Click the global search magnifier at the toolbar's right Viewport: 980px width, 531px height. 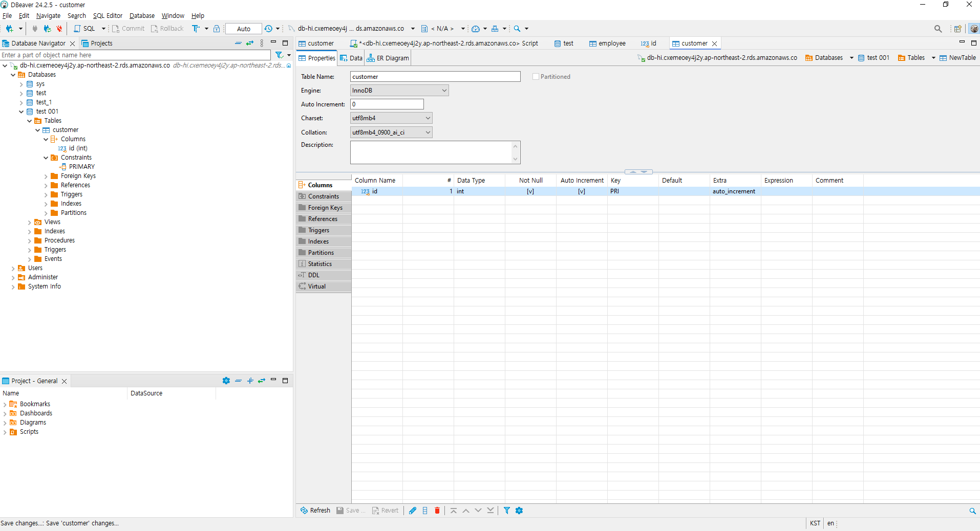click(938, 29)
